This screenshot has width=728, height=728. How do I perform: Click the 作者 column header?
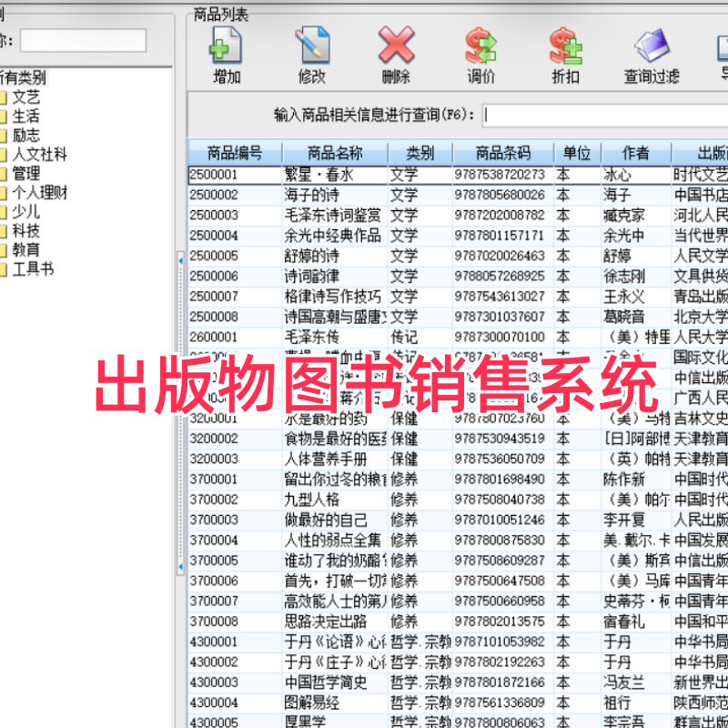[635, 153]
